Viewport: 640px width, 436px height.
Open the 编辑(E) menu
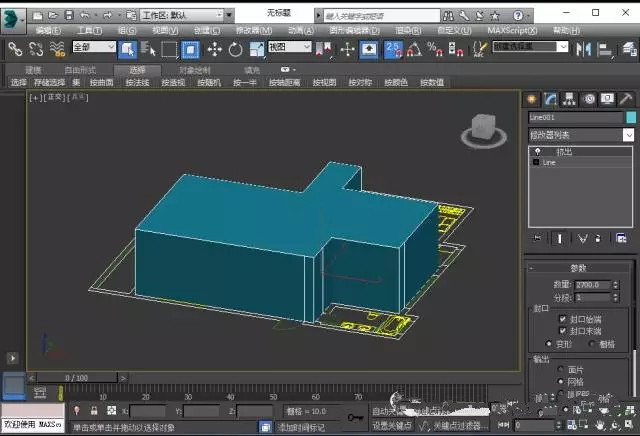tap(48, 31)
